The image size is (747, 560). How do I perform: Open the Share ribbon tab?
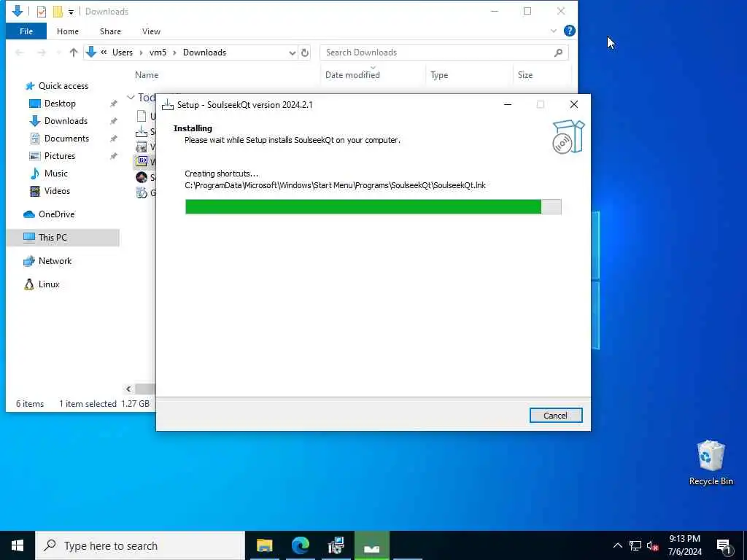coord(111,31)
